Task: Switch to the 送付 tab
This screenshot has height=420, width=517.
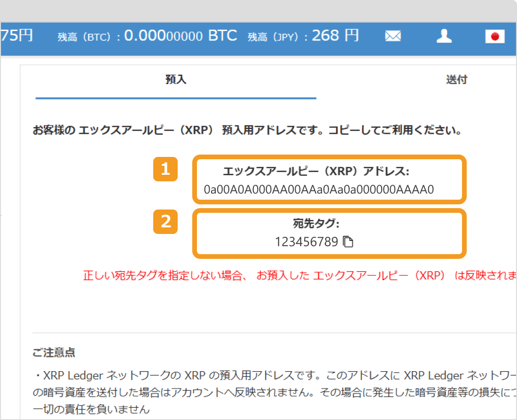Action: pos(456,80)
